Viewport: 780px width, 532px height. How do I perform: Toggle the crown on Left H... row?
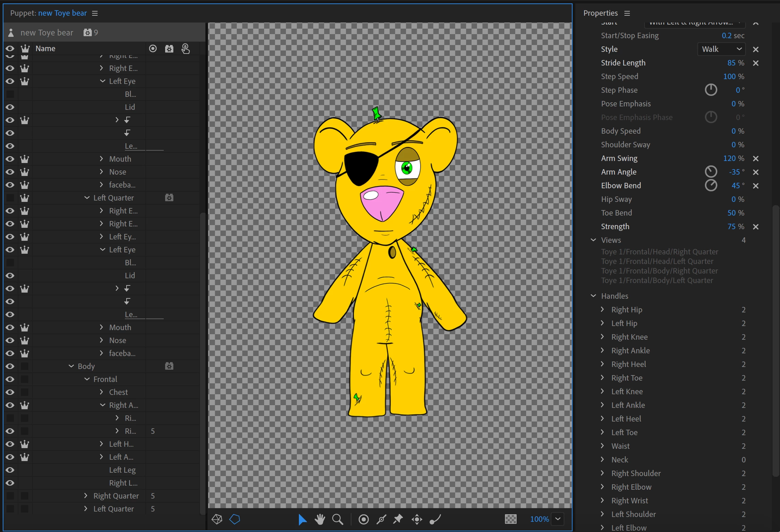25,444
